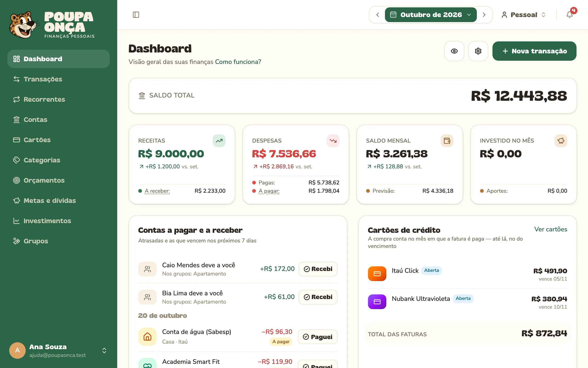Go to next month arrow
Viewport: 588px width, 368px height.
click(x=484, y=15)
